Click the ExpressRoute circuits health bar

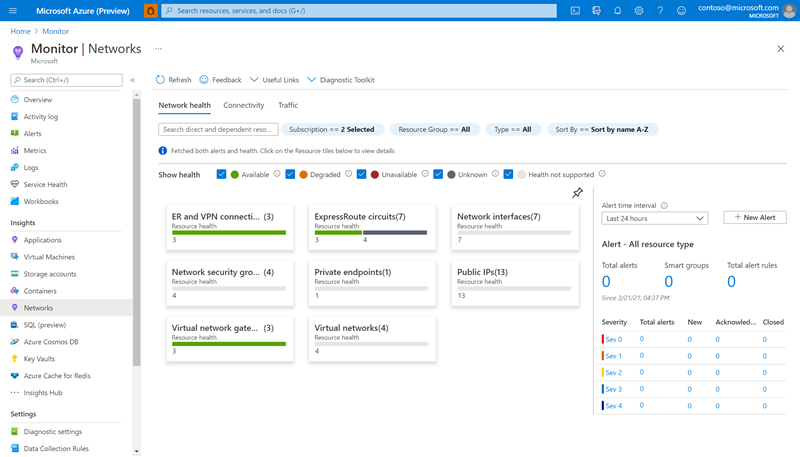370,232
